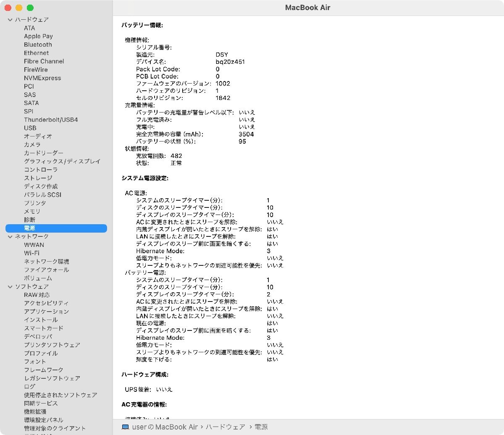Select WWAN under ネットワーク
The width and height of the screenshot is (504, 435).
click(x=34, y=245)
